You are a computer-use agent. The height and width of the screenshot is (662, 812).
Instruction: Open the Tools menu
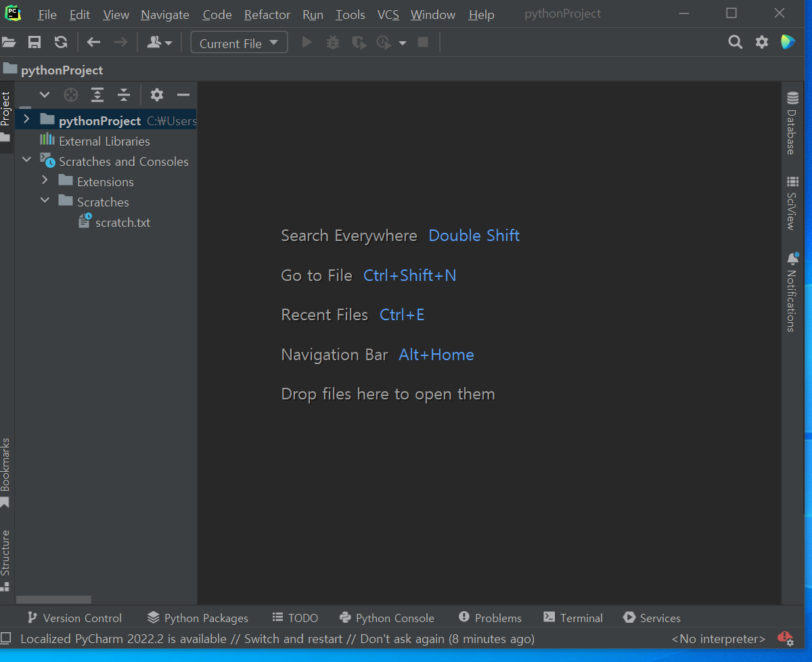[x=351, y=14]
